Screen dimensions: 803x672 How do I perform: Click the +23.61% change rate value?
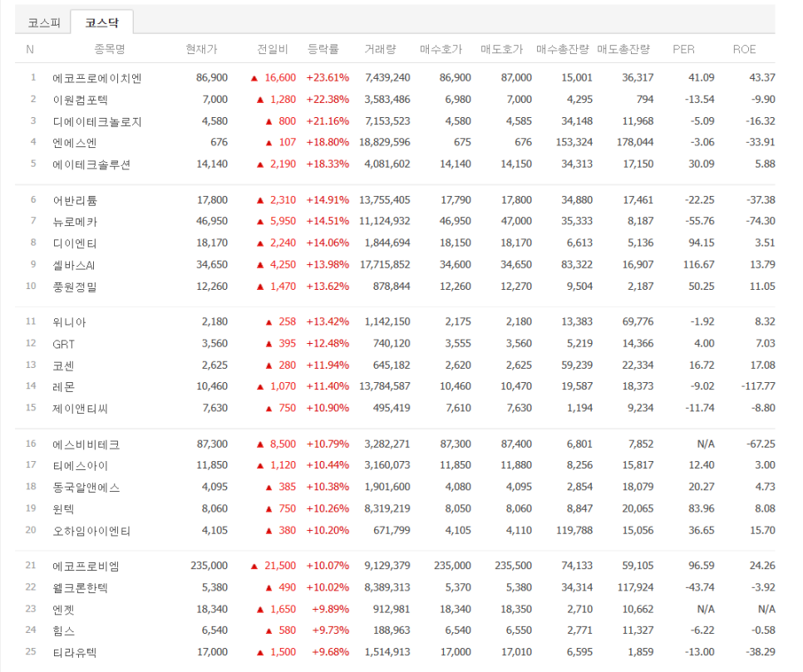point(328,78)
